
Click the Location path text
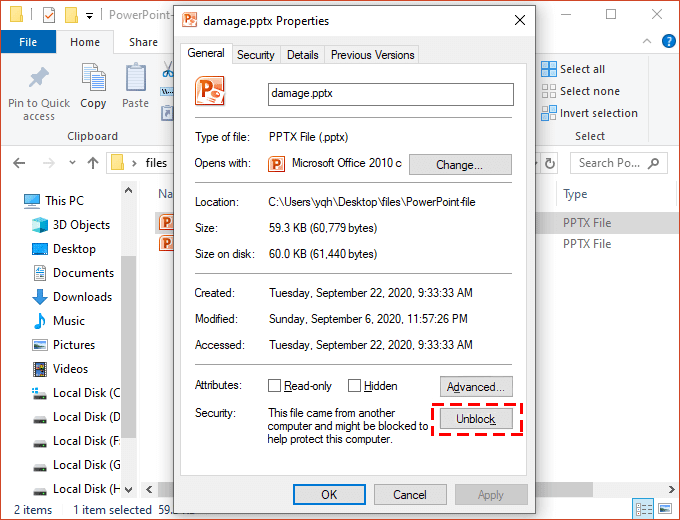(x=372, y=202)
